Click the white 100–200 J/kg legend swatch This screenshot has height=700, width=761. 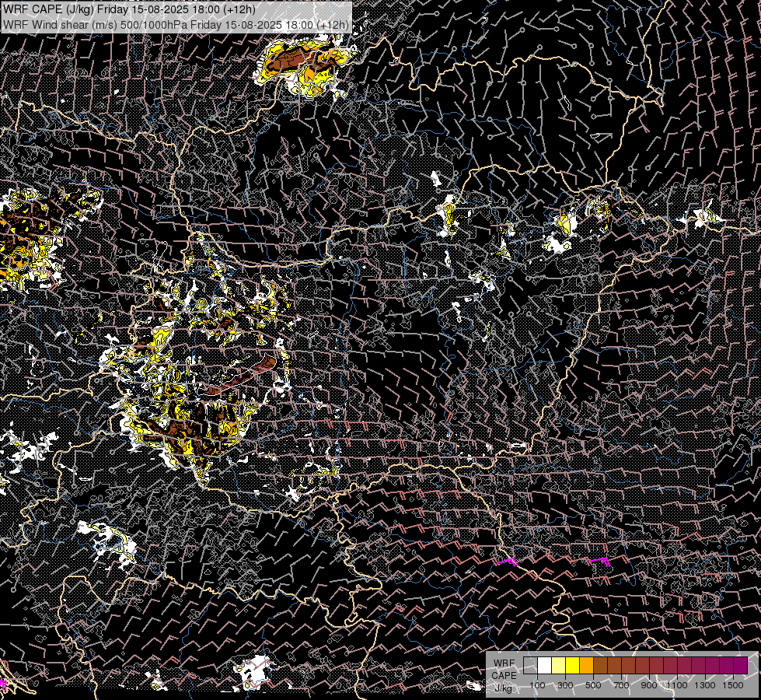545,665
